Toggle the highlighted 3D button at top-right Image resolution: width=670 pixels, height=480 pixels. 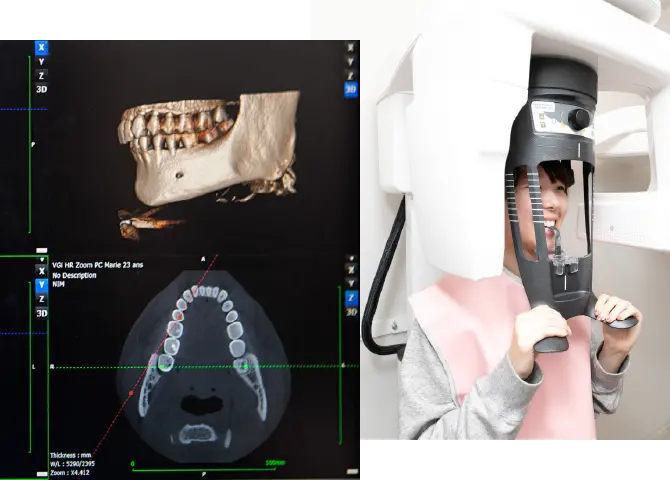coord(350,89)
